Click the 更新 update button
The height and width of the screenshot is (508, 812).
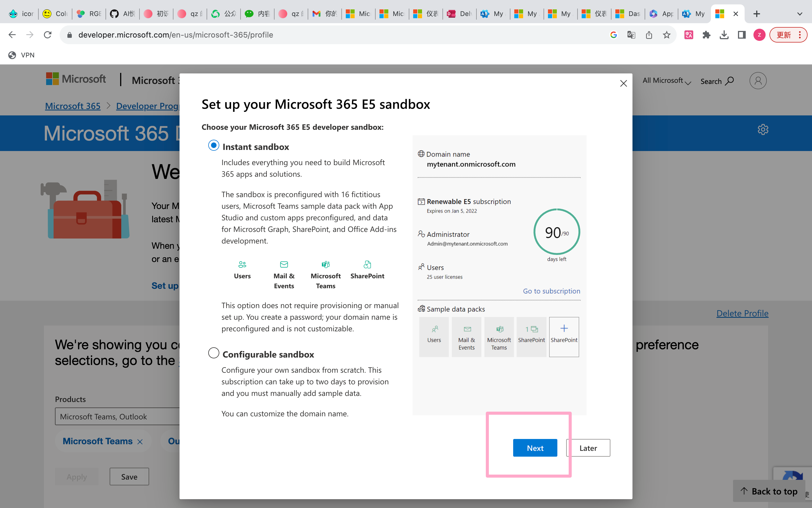(788, 35)
